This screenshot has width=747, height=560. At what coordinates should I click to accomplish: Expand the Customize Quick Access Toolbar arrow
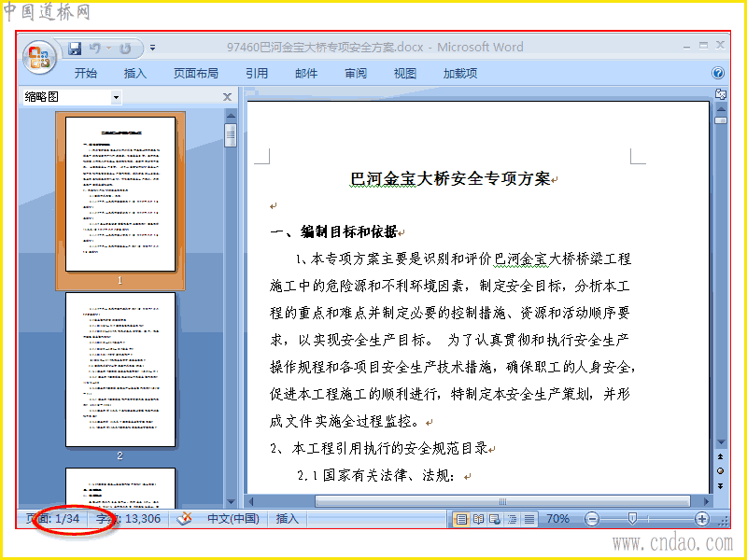coord(152,48)
